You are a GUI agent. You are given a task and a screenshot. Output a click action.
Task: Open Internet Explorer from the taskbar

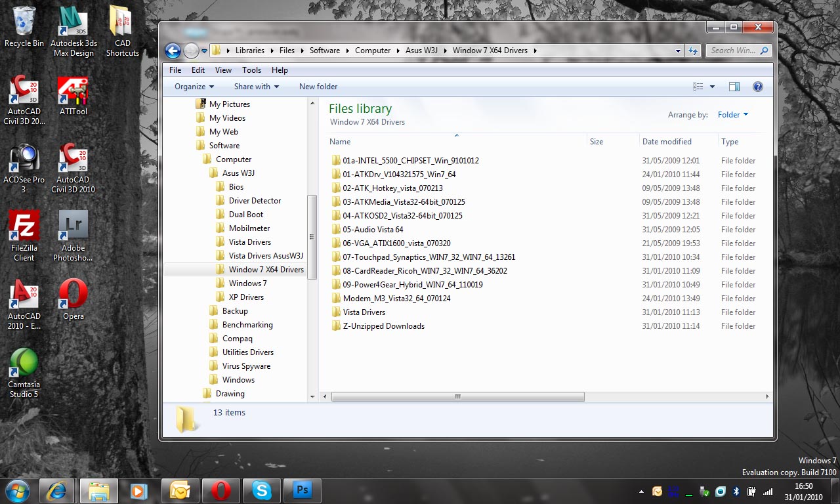(x=56, y=490)
